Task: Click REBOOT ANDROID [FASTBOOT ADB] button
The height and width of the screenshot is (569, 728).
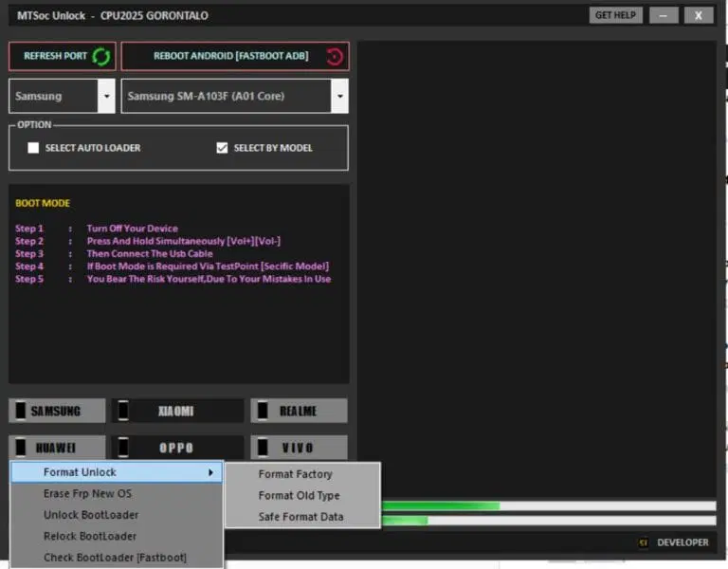Action: 235,56
